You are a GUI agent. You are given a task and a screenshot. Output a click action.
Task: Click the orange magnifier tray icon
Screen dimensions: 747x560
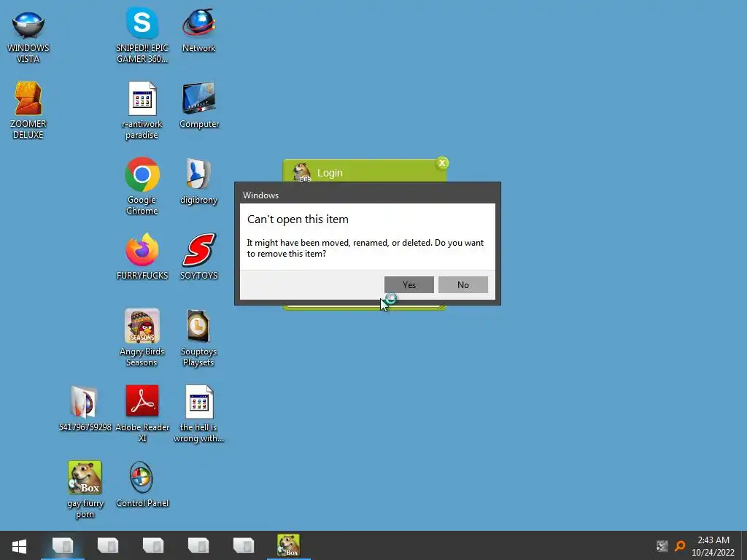coord(680,545)
